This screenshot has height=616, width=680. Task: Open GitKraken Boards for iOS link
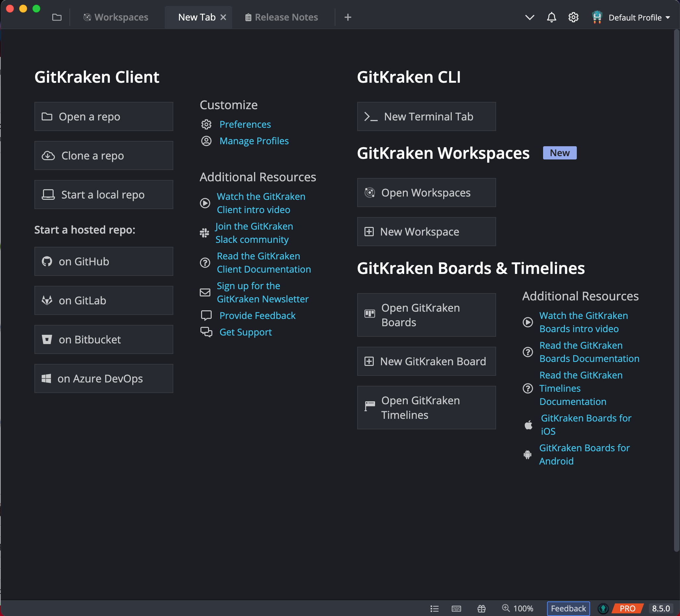[586, 425]
